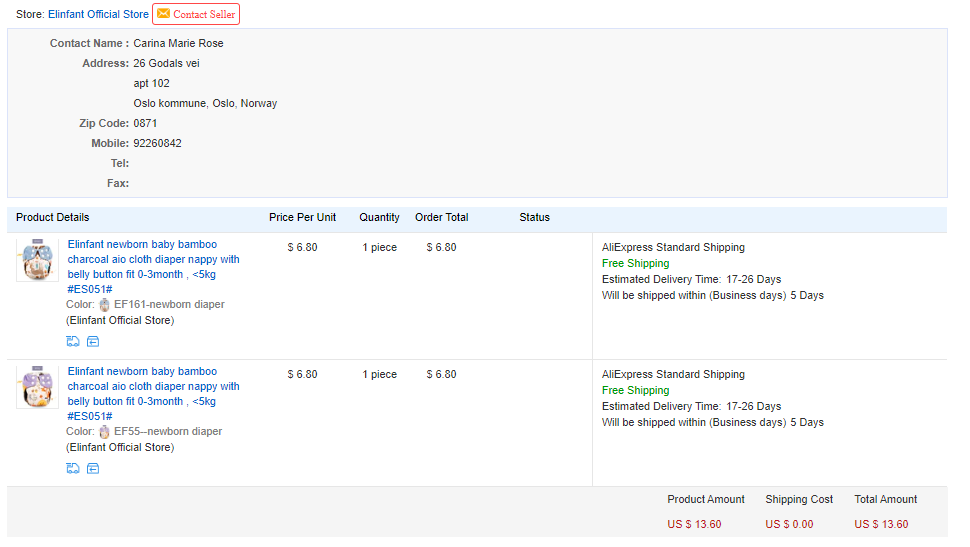Image resolution: width=970 pixels, height=547 pixels.
Task: Click the truck icon under EF161 item
Action: click(x=73, y=342)
